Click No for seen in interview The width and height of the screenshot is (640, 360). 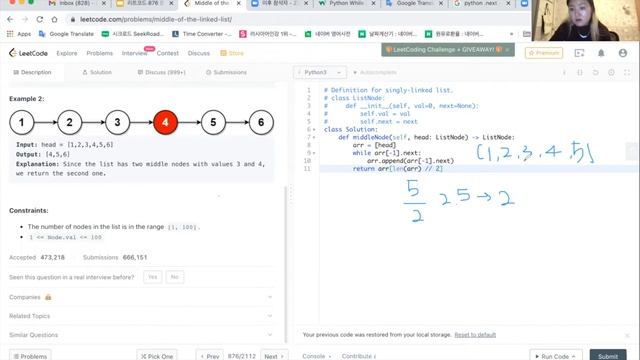pos(175,277)
